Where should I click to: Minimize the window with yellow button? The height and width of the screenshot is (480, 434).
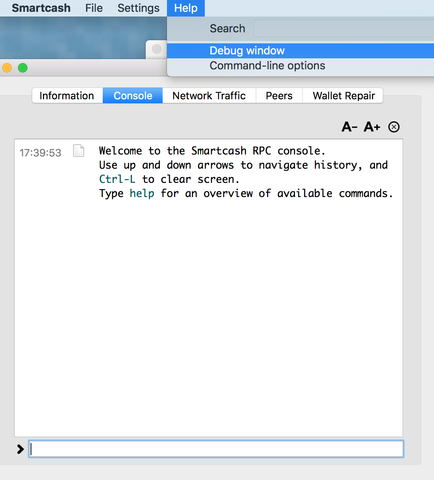pyautogui.click(x=7, y=68)
